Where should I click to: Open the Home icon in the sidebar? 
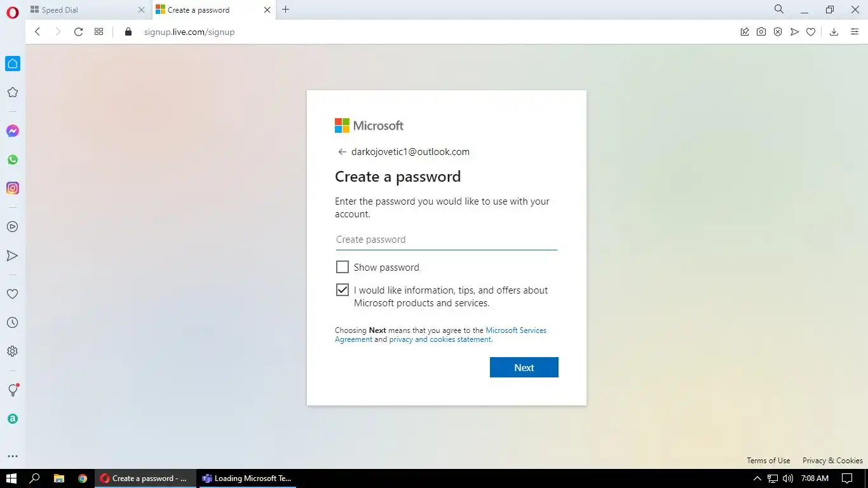pyautogui.click(x=13, y=64)
